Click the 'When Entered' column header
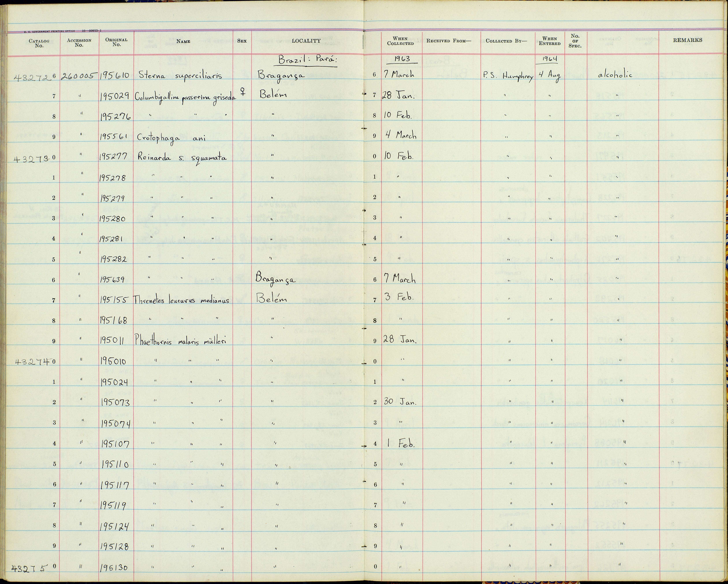The height and width of the screenshot is (584, 728). click(549, 41)
